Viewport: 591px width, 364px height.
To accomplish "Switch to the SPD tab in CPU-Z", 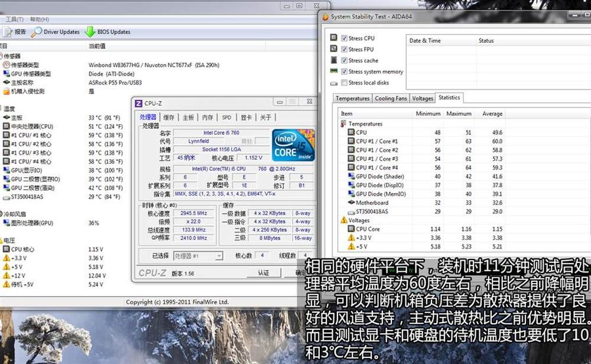I will click(227, 117).
